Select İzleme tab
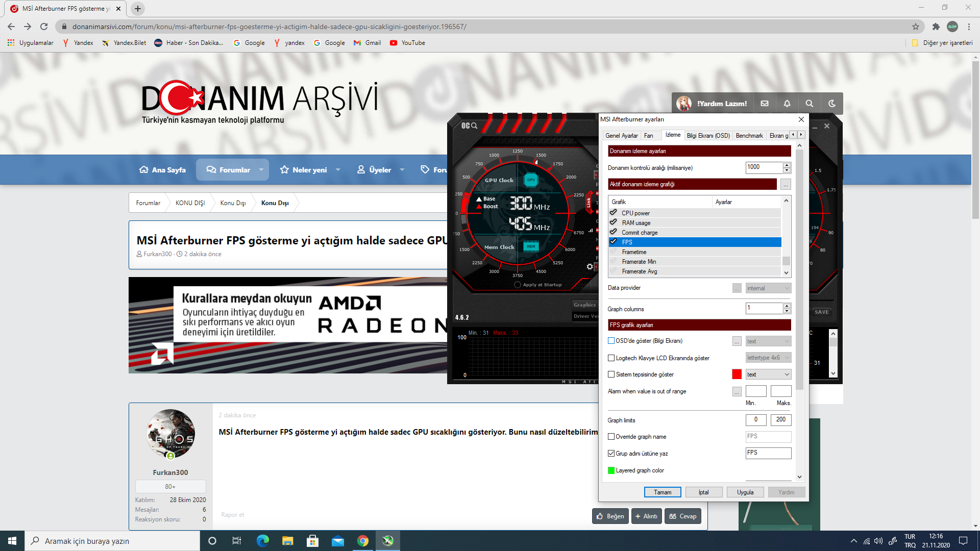 coord(673,135)
